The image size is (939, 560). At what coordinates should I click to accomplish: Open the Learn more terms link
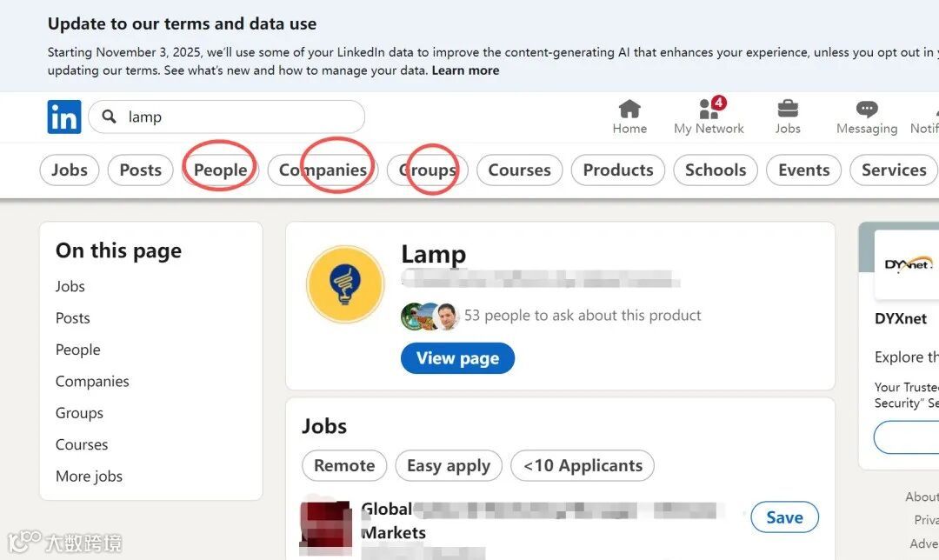click(x=465, y=70)
